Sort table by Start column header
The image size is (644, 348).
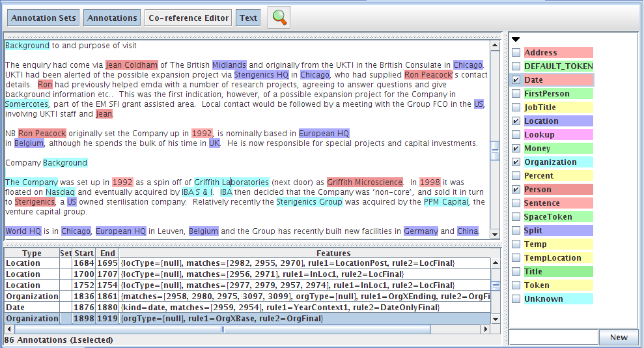tap(84, 253)
